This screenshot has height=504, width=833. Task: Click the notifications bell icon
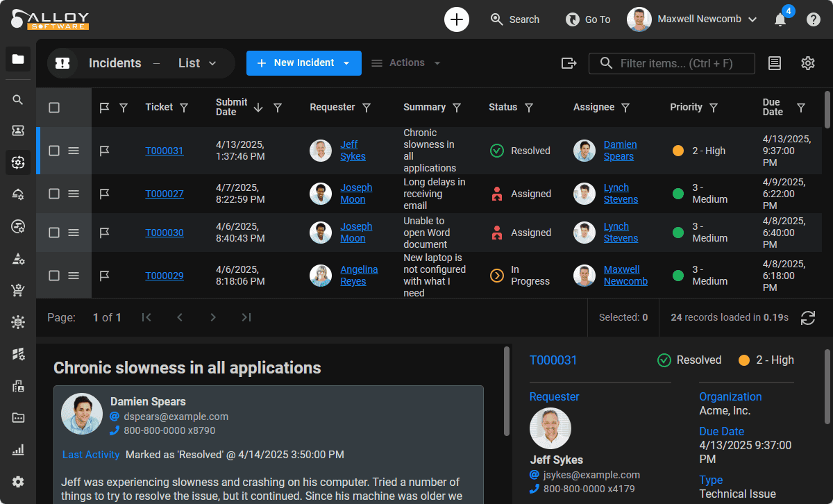coord(780,19)
